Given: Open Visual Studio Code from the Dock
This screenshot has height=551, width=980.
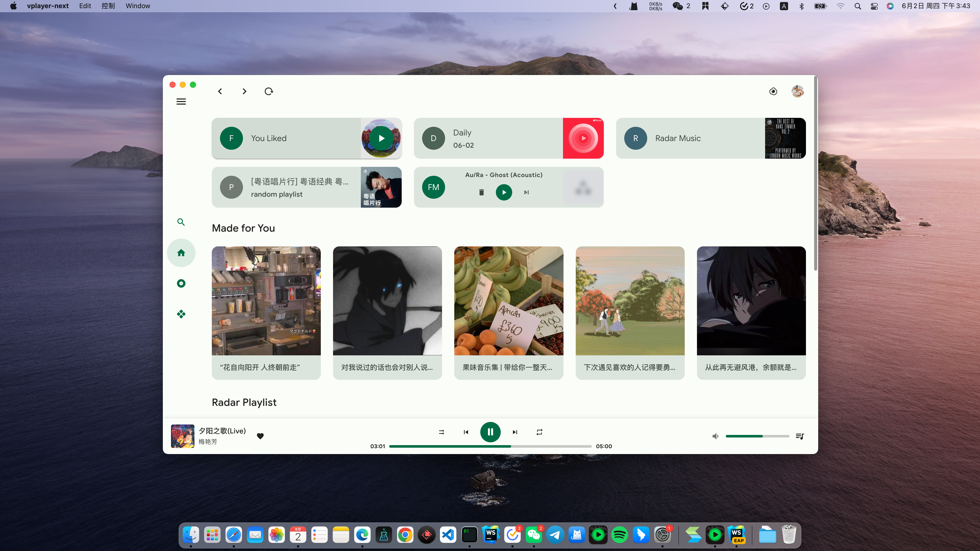Looking at the screenshot, I should 448,535.
